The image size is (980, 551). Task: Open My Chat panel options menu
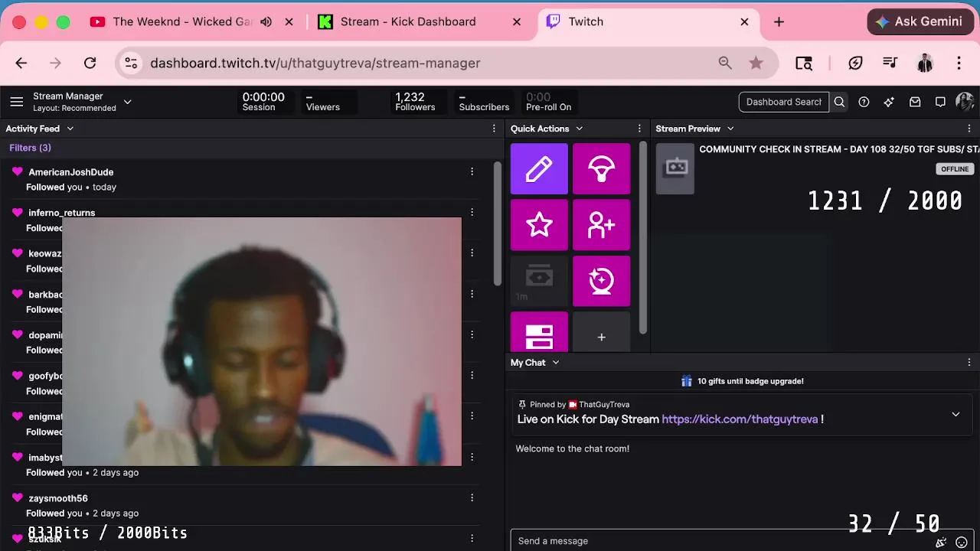pyautogui.click(x=969, y=363)
